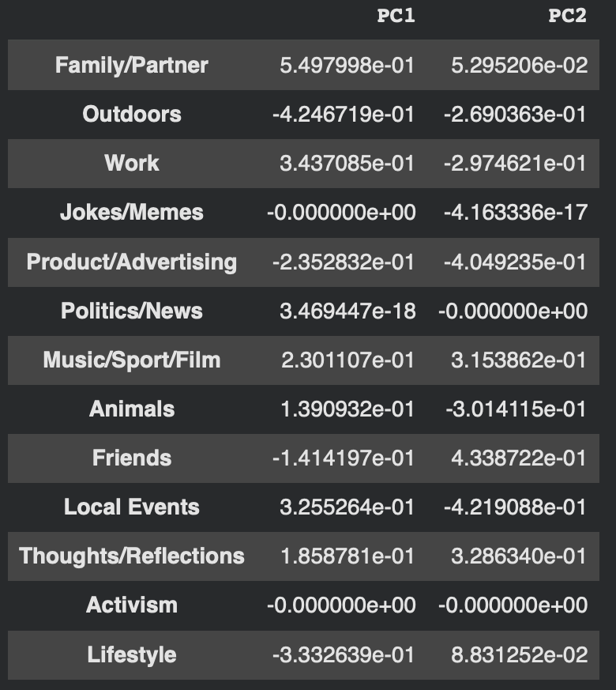The height and width of the screenshot is (690, 616).
Task: Click the Work row label
Action: click(x=132, y=163)
